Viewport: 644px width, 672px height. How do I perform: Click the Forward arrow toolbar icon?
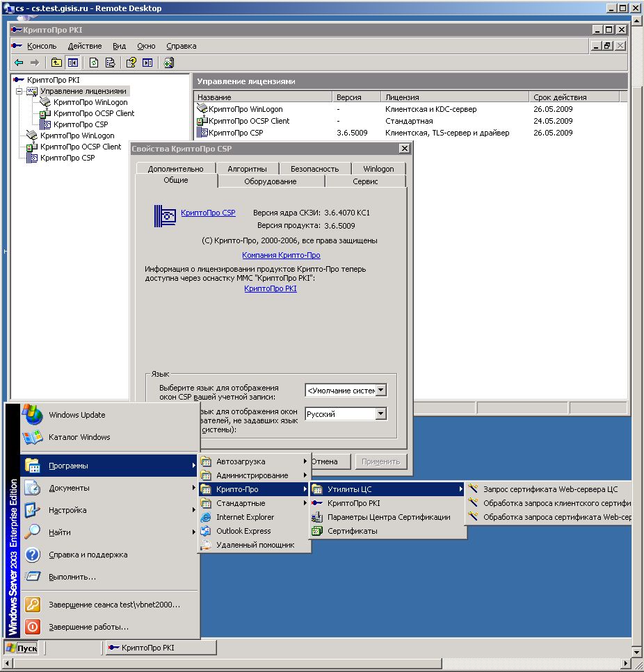click(35, 63)
